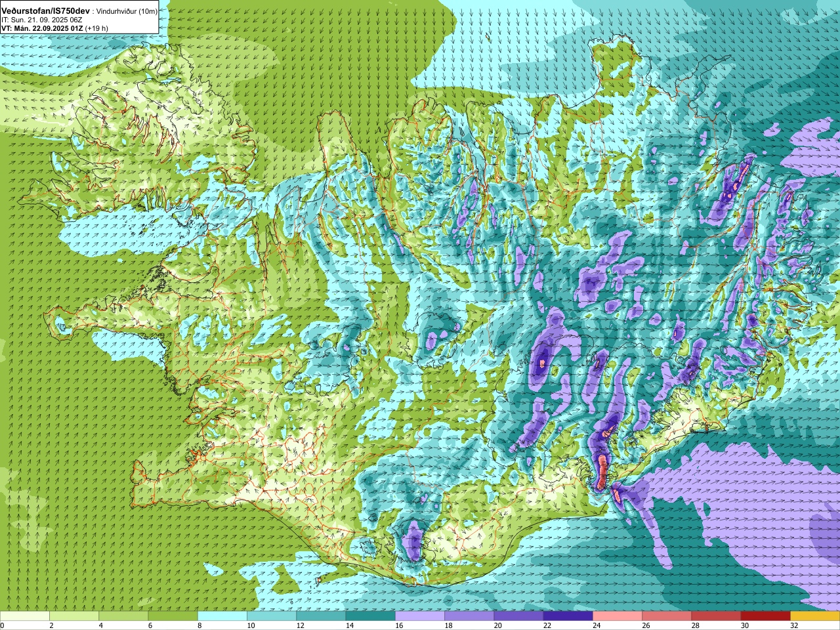Click the 10–12 turquoise legend swatch

(x=272, y=616)
